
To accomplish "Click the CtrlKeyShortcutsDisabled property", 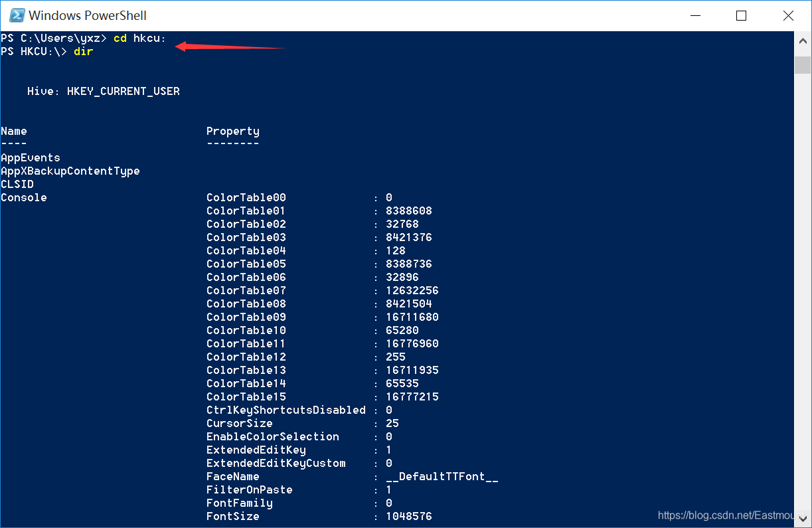I will point(286,410).
